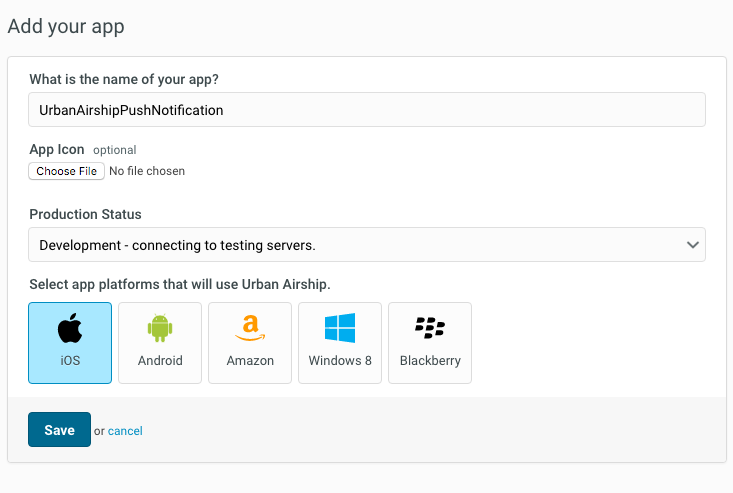The width and height of the screenshot is (733, 493).
Task: Click the Amazon logo icon
Action: (x=250, y=328)
